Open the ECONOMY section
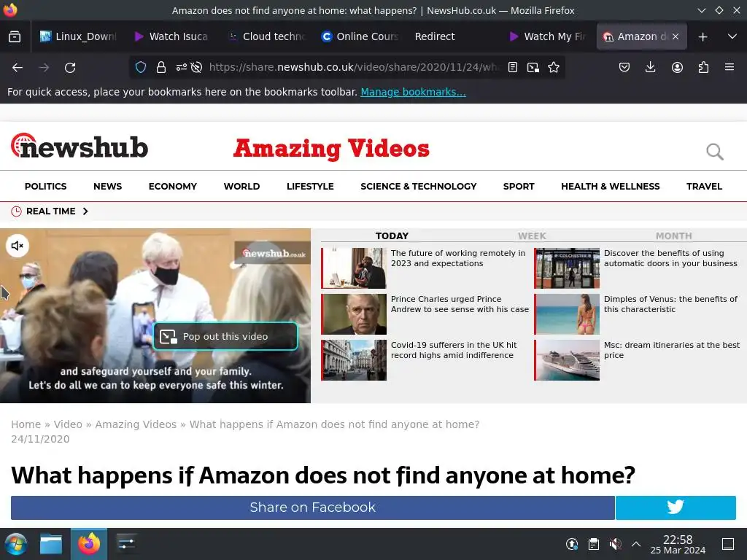The image size is (747, 560). (172, 186)
